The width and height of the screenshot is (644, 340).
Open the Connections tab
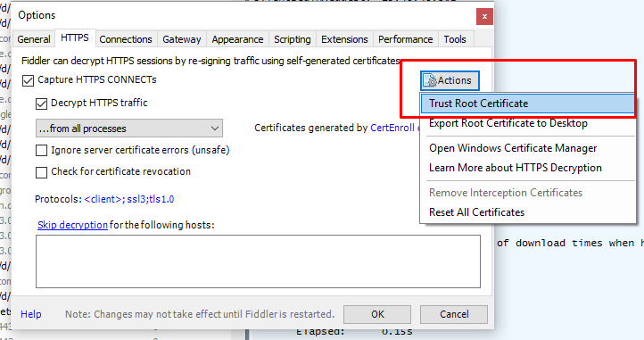coord(126,39)
